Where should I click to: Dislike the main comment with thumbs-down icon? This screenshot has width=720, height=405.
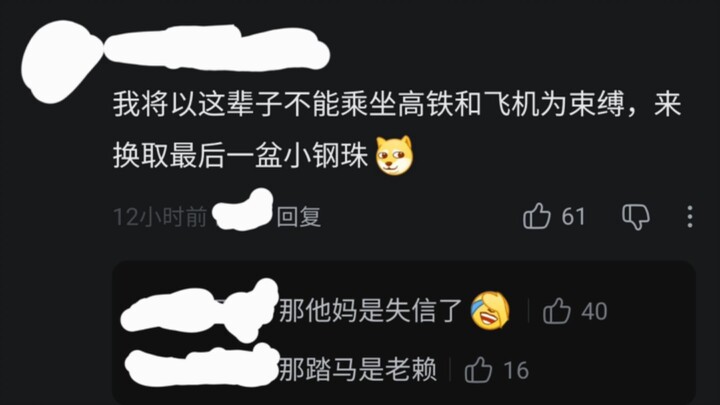click(x=636, y=217)
